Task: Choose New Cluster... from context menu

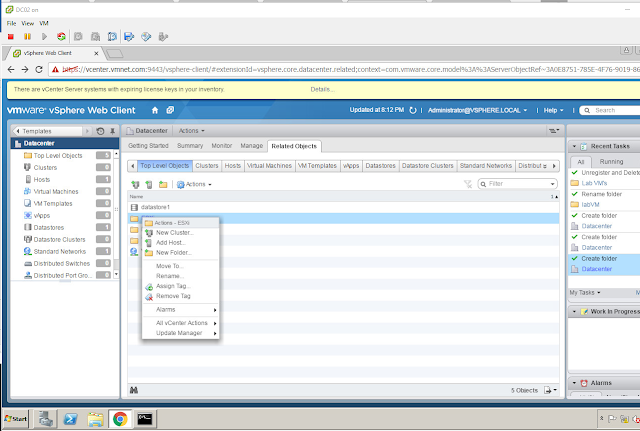Action: click(x=180, y=233)
